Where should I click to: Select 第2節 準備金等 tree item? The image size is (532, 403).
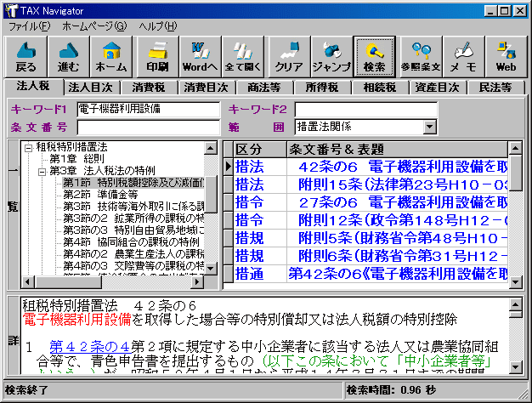coord(100,195)
